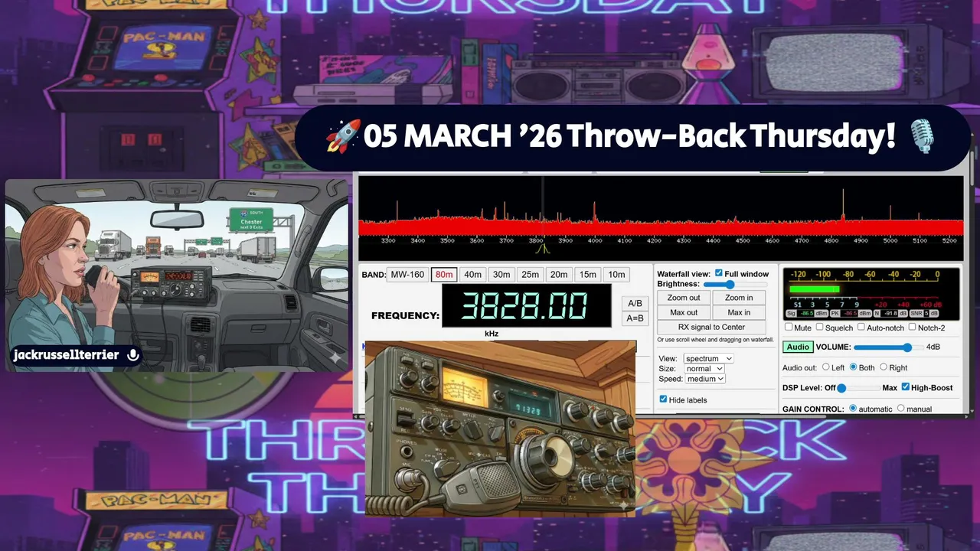Toggle the High-Boost checkbox

click(x=906, y=387)
